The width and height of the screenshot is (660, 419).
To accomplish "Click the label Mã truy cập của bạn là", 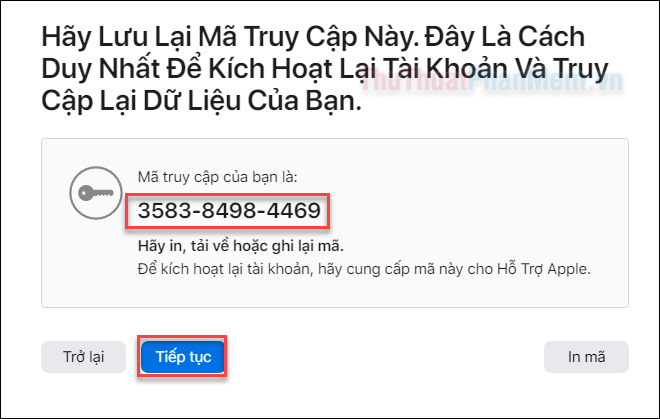I will pos(218,177).
